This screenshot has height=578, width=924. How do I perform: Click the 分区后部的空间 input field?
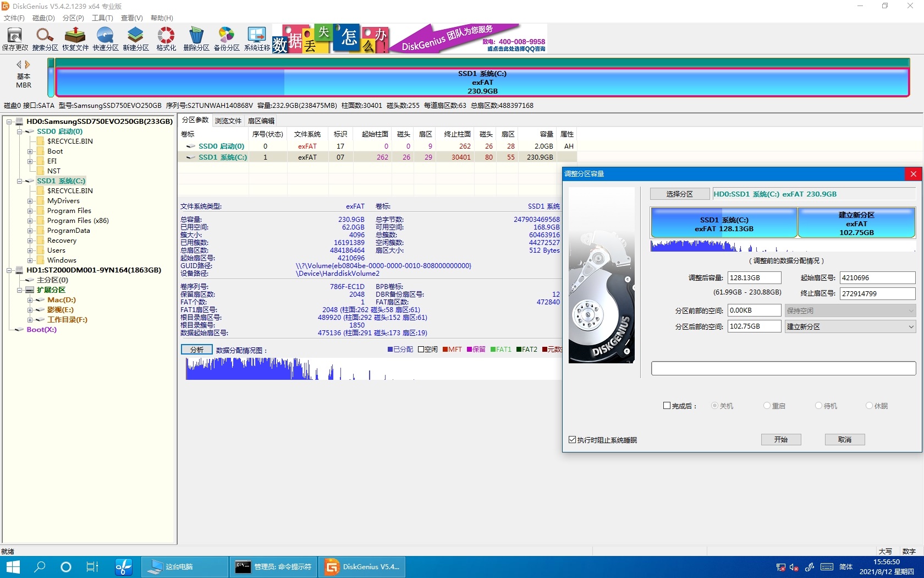(754, 326)
